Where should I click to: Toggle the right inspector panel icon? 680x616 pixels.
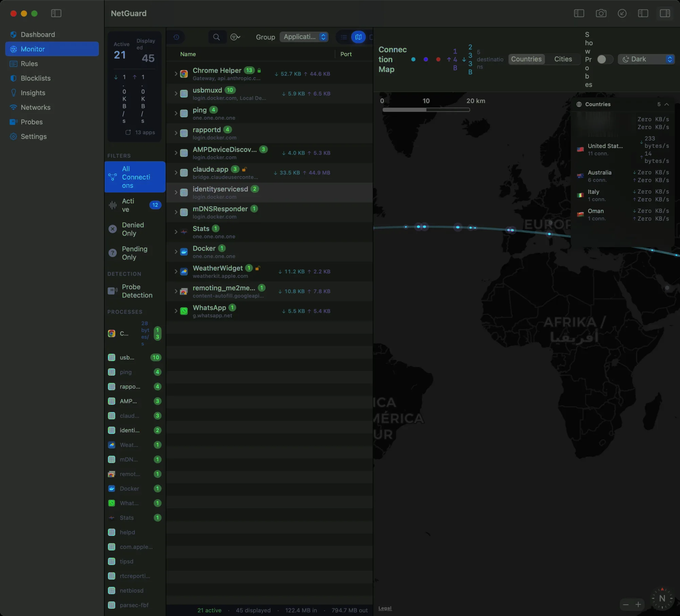point(665,13)
